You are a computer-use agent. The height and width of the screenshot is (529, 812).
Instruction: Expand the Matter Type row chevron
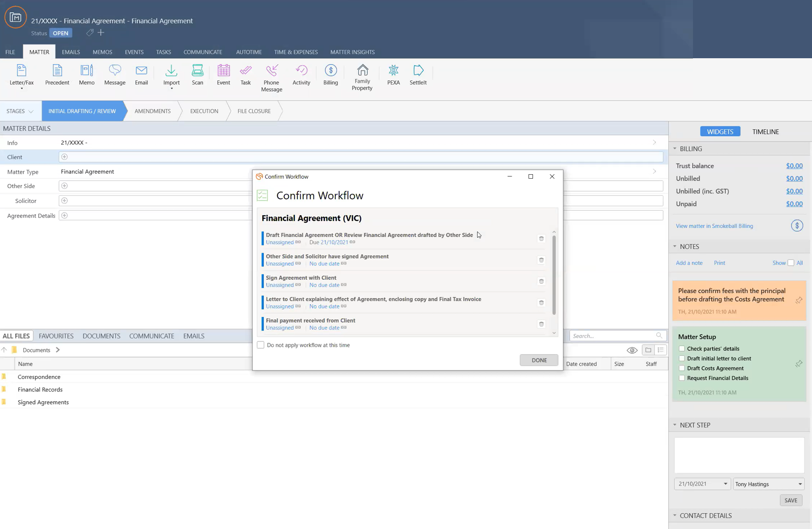tap(654, 171)
